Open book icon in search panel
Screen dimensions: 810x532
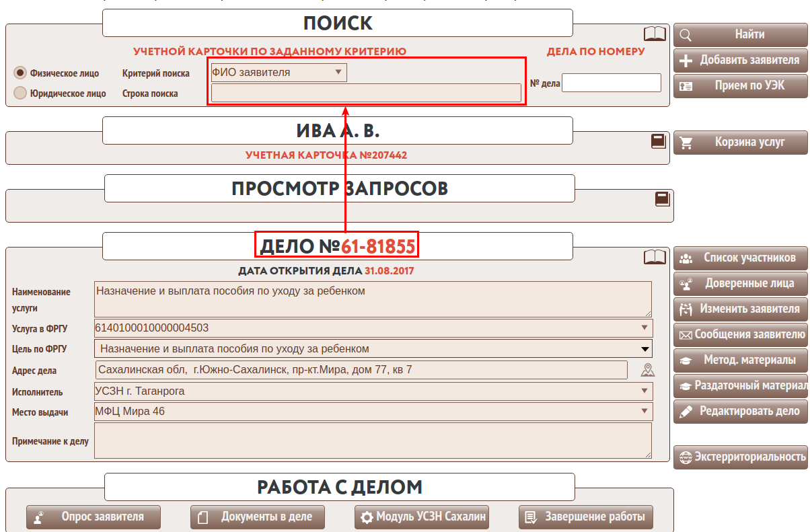[x=654, y=34]
